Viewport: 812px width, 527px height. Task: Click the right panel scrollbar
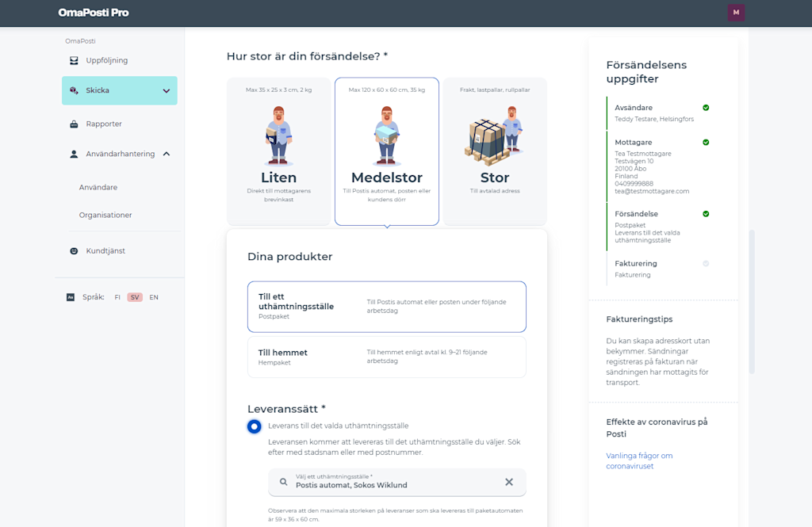(x=752, y=302)
